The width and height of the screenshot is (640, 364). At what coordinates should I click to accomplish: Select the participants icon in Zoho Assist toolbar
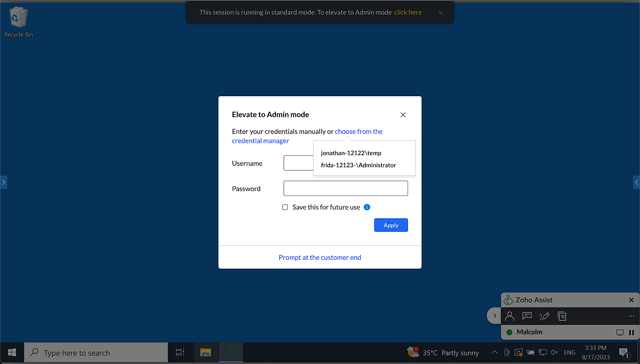(509, 316)
